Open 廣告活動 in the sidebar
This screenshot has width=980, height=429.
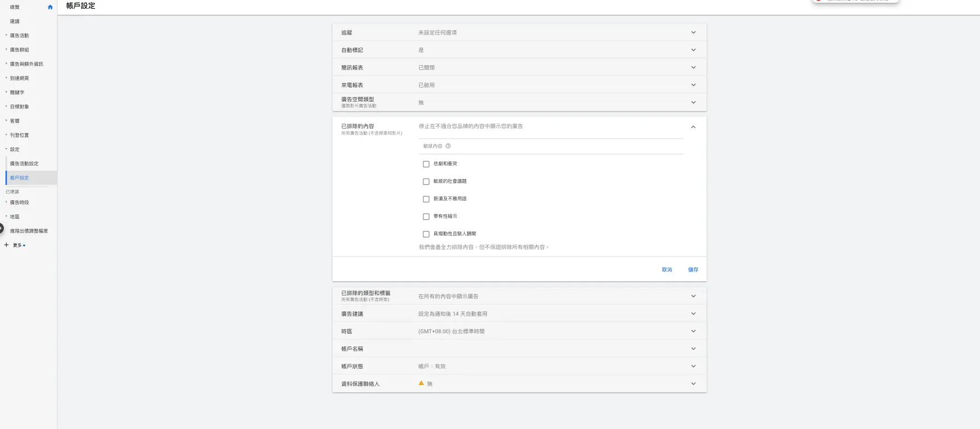(x=19, y=36)
